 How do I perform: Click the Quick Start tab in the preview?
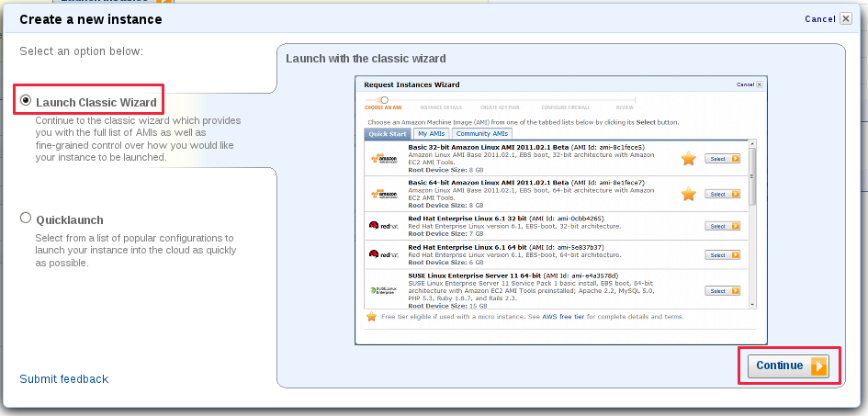pos(388,134)
